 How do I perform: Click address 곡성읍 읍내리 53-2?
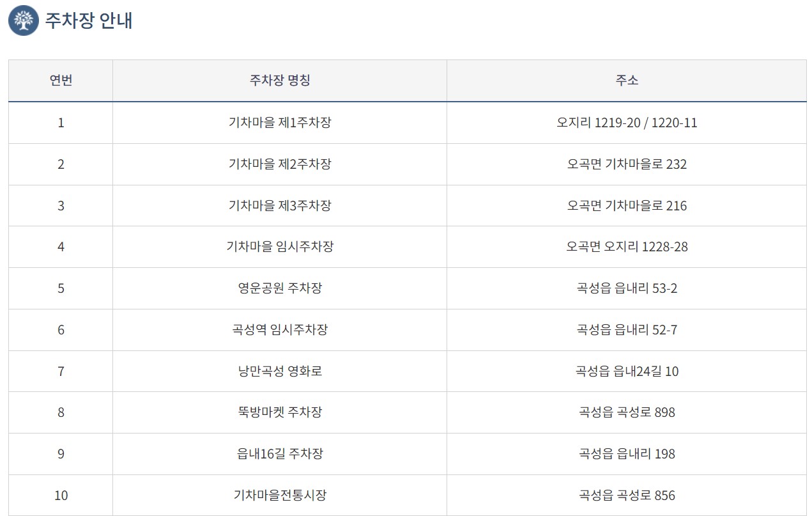tap(627, 288)
